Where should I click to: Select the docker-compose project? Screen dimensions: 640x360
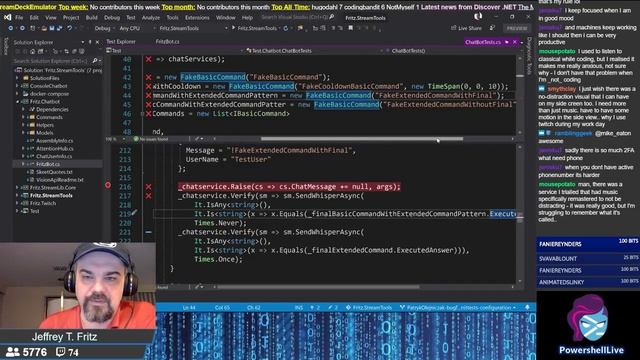pos(49,93)
